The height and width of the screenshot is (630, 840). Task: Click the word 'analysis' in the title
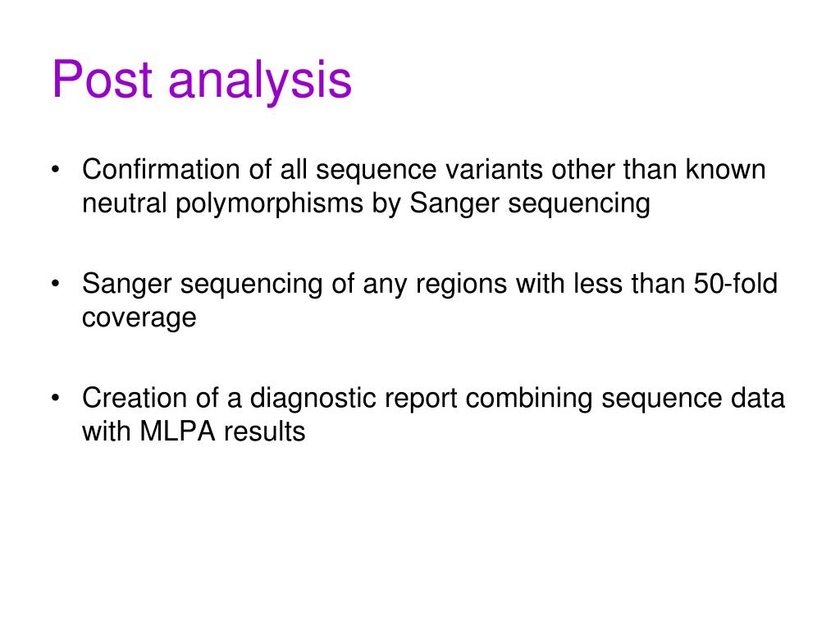pos(260,81)
